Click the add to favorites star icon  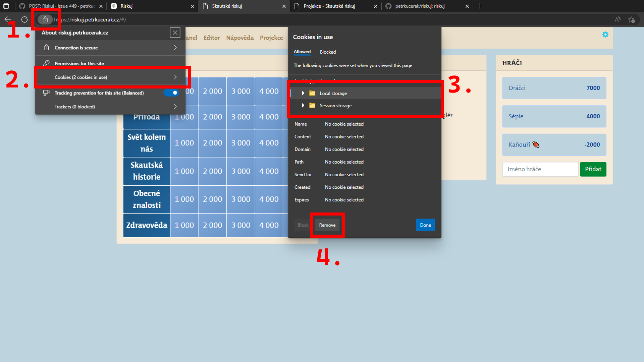tap(632, 20)
